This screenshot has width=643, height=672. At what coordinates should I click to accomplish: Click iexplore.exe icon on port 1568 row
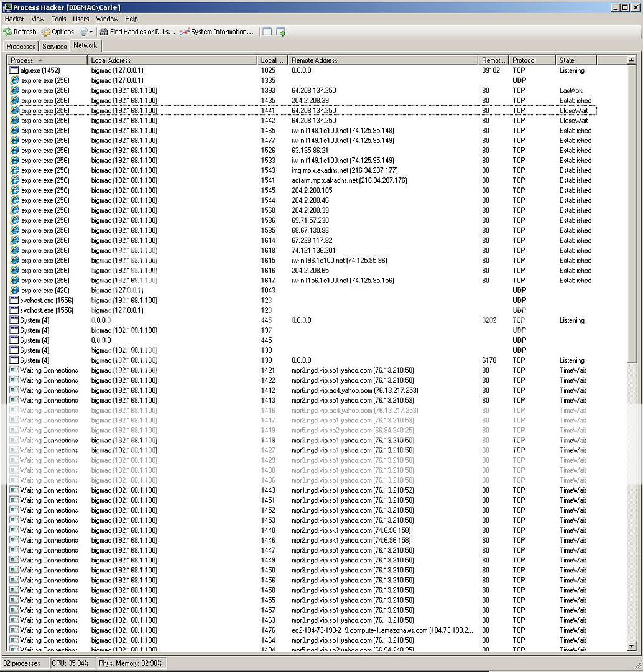tap(14, 210)
